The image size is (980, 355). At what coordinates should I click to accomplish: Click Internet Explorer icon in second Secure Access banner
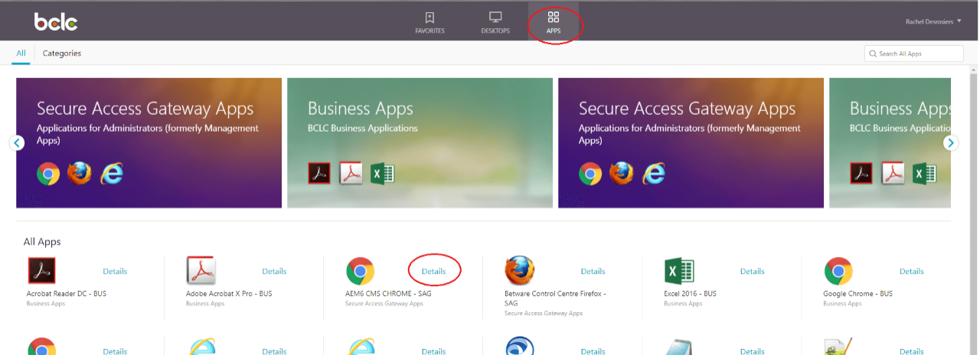click(654, 174)
